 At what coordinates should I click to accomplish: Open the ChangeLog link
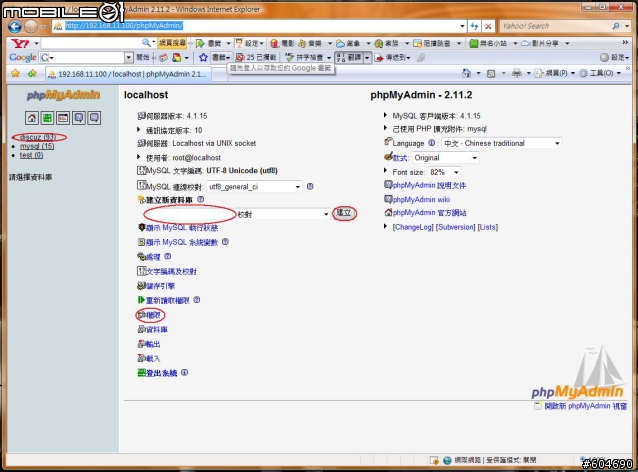(x=413, y=227)
